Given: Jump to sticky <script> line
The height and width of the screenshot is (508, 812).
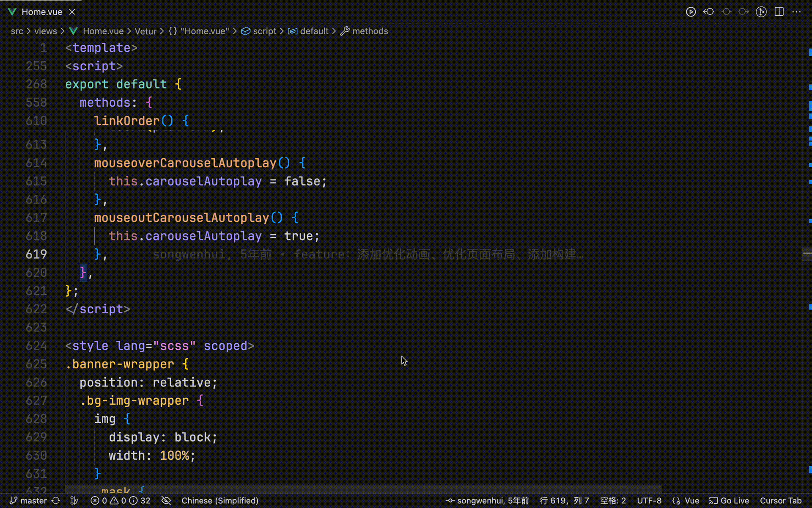Looking at the screenshot, I should tap(94, 66).
